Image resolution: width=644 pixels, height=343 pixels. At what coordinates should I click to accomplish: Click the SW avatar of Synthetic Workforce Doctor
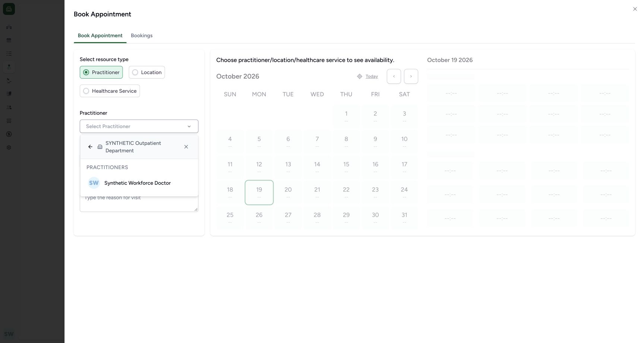(x=94, y=183)
